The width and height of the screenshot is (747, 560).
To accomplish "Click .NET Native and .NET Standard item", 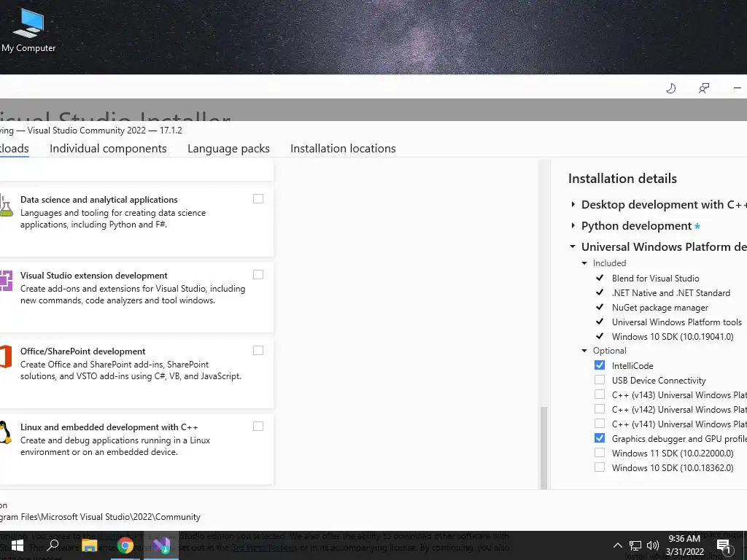I will [671, 293].
